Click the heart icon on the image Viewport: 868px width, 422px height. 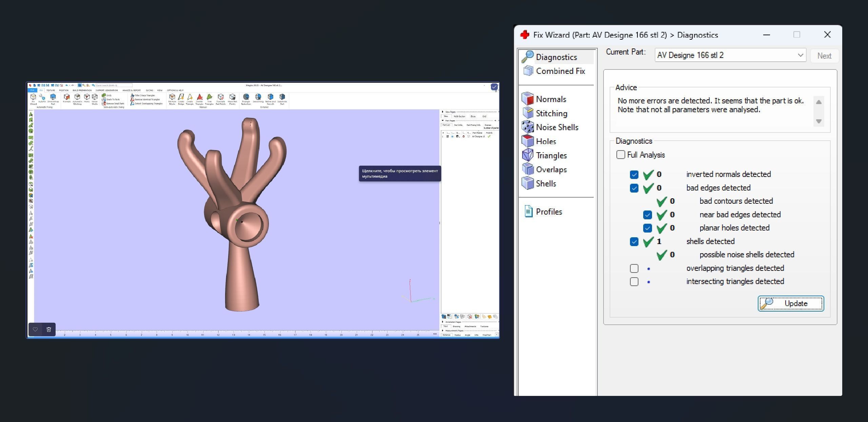(x=35, y=329)
